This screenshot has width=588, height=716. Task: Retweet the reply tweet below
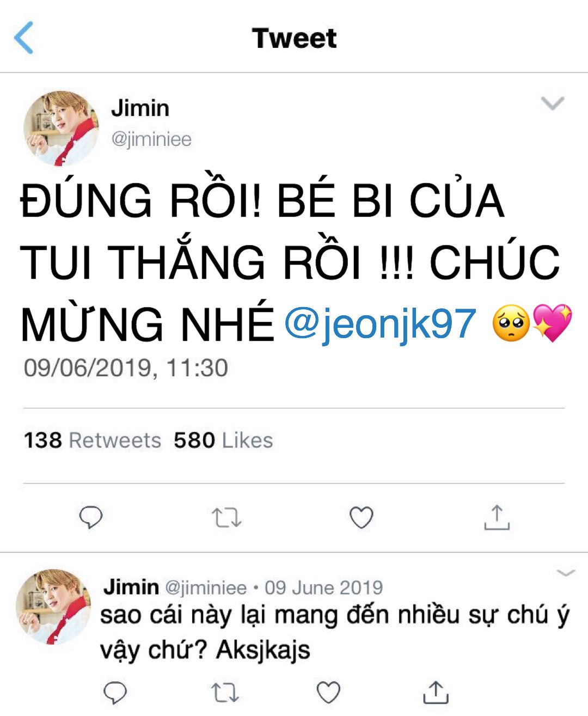tap(225, 693)
